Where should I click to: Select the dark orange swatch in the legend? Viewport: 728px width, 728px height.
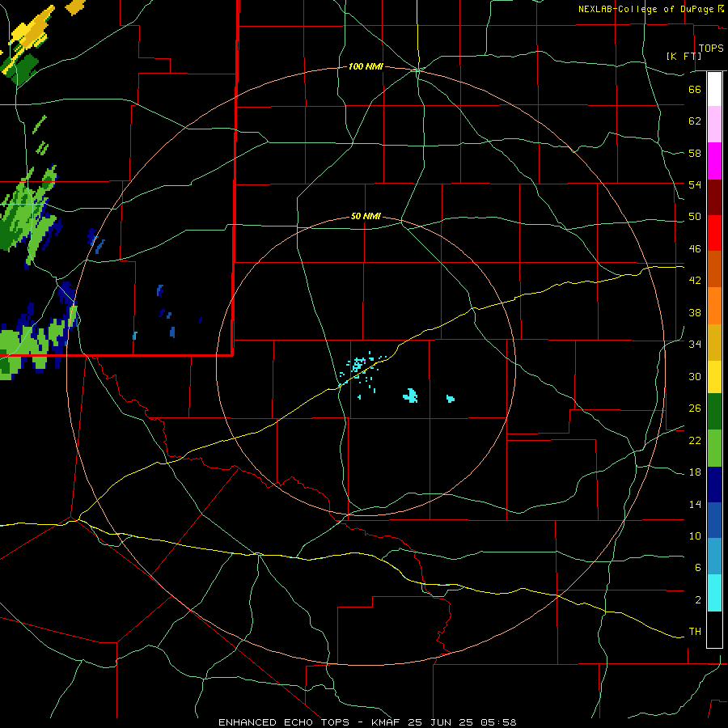(x=714, y=269)
